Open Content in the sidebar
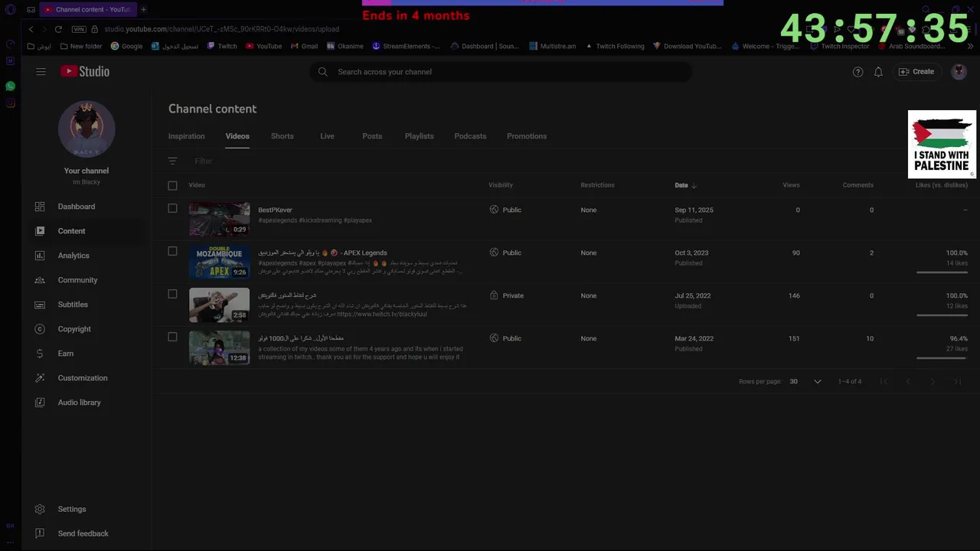The width and height of the screenshot is (980, 551). pyautogui.click(x=86, y=231)
